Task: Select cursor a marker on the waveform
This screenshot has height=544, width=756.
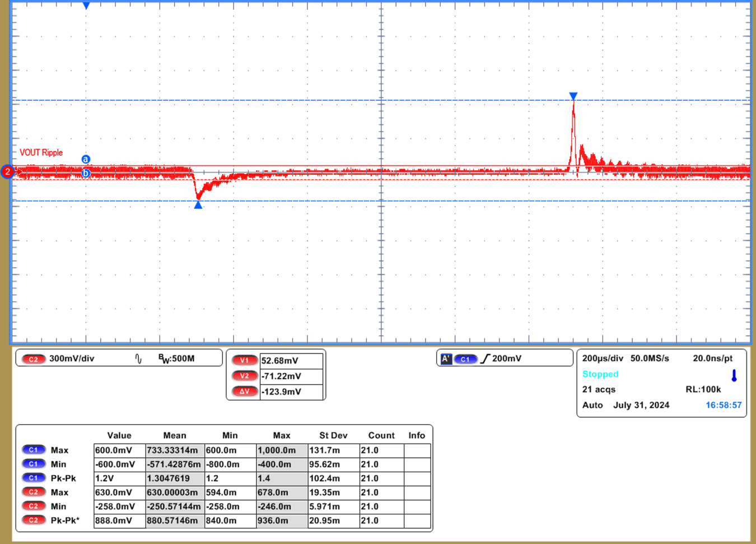Action: tap(86, 159)
